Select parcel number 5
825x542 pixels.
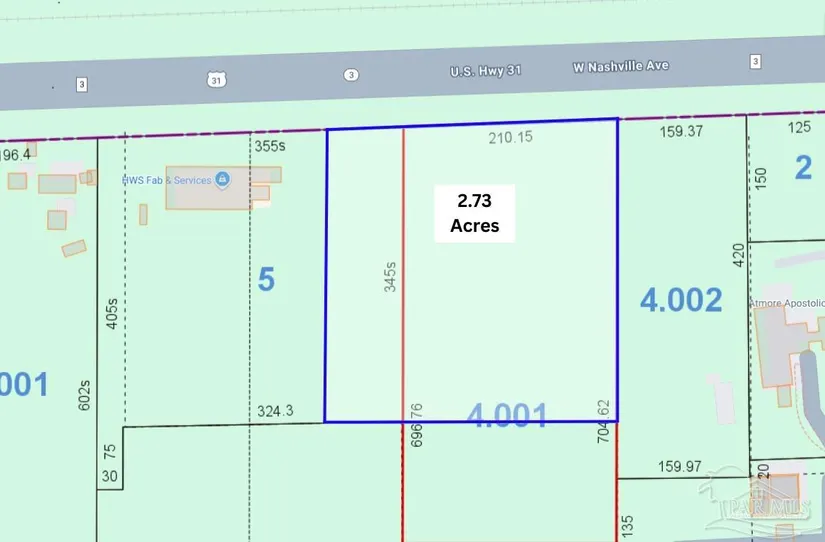[266, 280]
